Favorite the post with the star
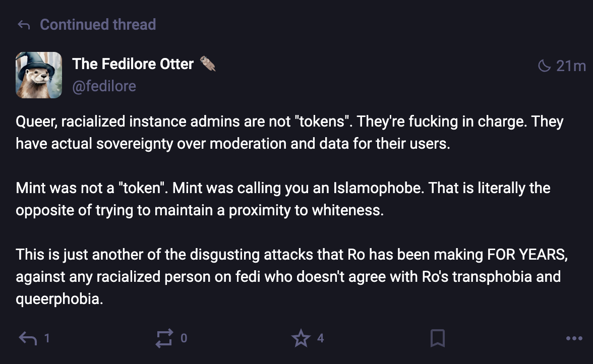593x364 pixels. coord(301,338)
